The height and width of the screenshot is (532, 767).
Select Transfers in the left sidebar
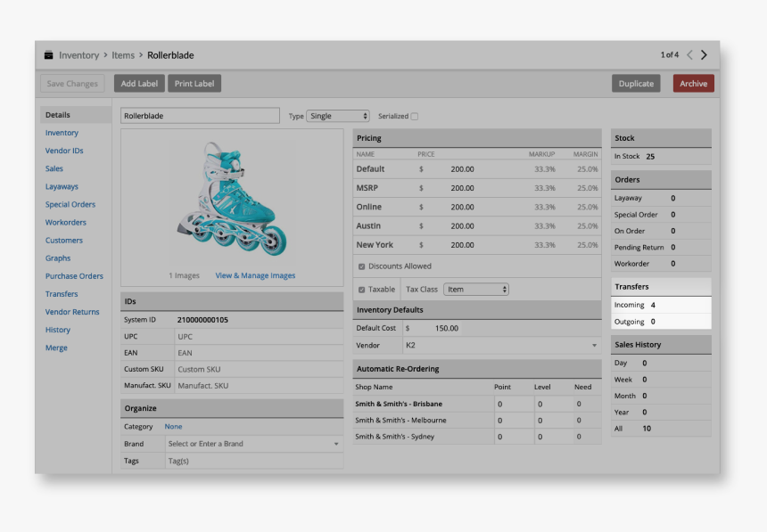(x=62, y=294)
